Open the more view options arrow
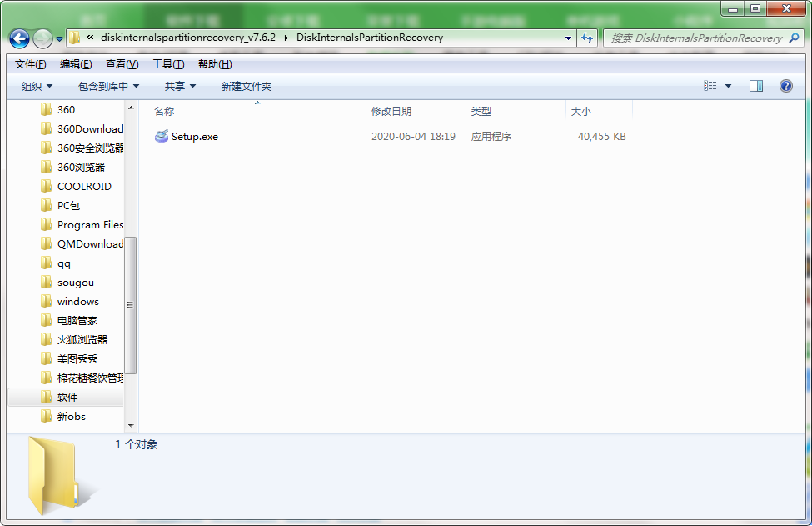The width and height of the screenshot is (812, 526). (x=728, y=86)
